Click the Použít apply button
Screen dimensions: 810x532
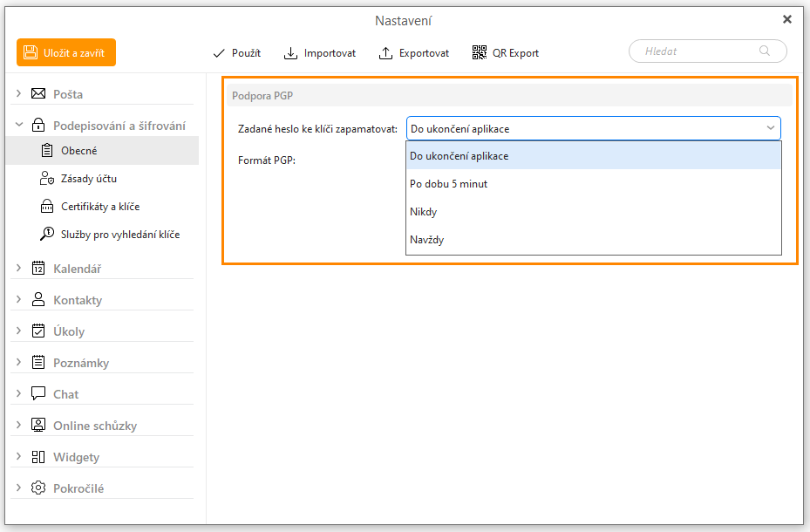[236, 53]
